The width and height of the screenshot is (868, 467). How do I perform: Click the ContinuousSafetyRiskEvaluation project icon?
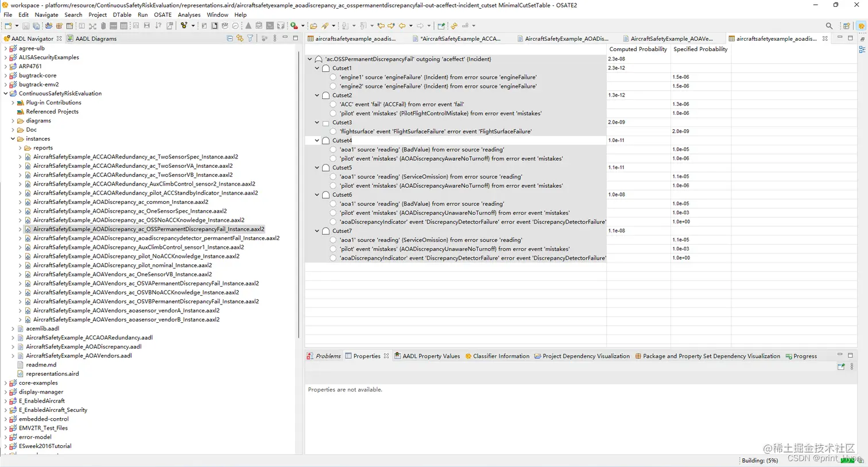point(13,94)
